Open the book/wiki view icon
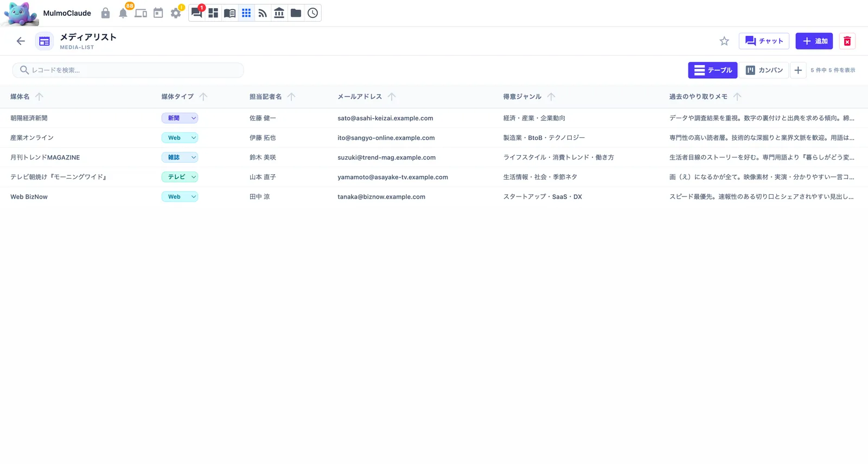The image size is (868, 464). (x=229, y=13)
